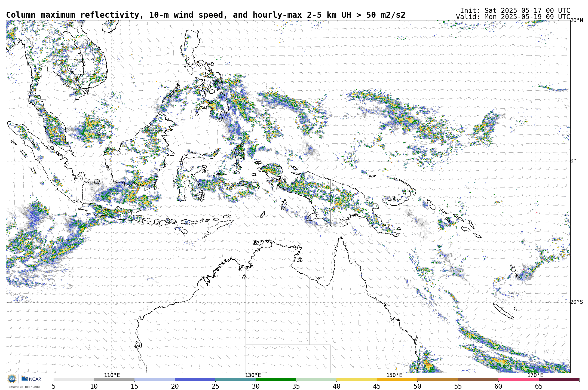Click the 20°S latitude label
Viewport: 588px width, 390px height.
[x=577, y=302]
